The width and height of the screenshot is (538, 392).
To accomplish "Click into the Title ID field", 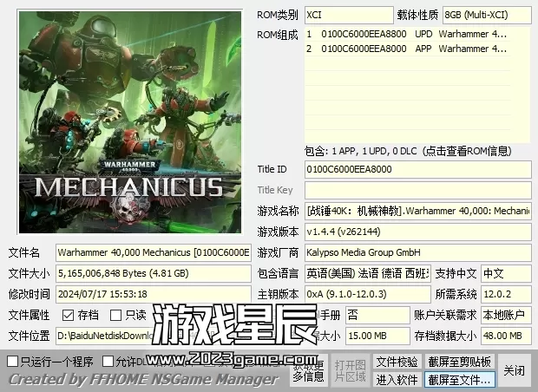I will point(417,169).
